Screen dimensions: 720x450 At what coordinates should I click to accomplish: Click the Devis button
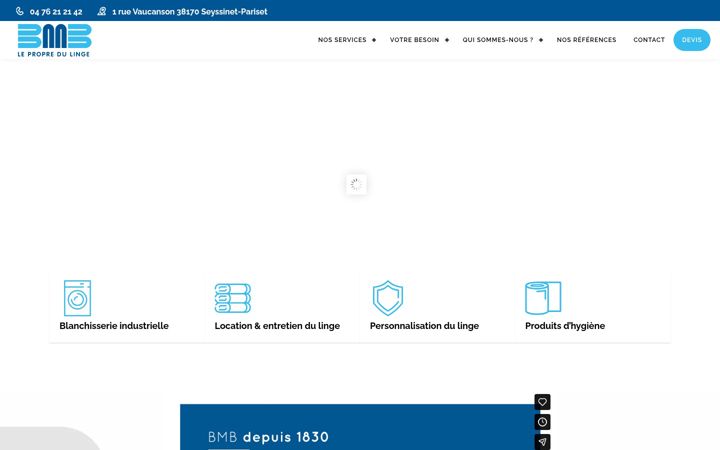point(692,40)
